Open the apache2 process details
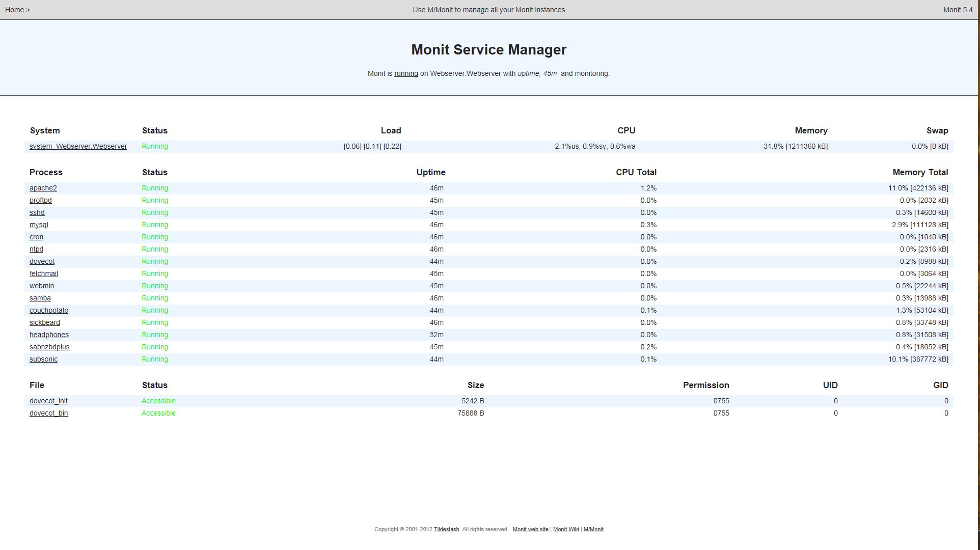The width and height of the screenshot is (980, 550). (43, 188)
